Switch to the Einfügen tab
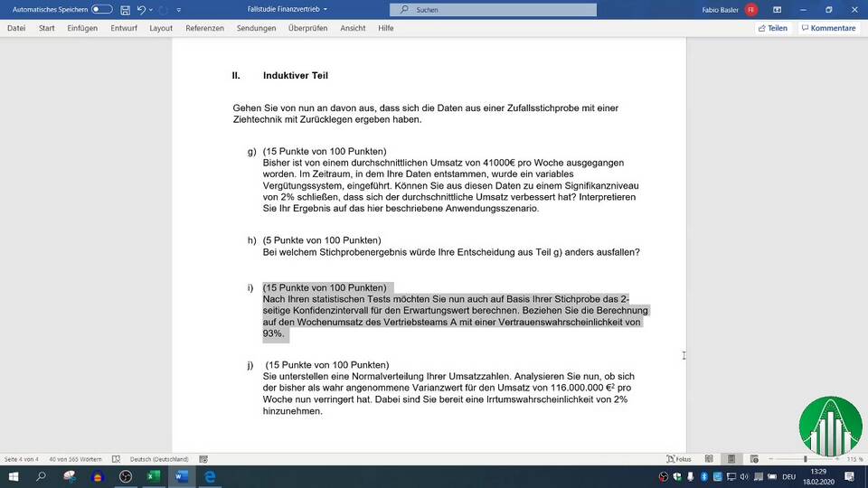Image resolution: width=868 pixels, height=488 pixels. [82, 28]
